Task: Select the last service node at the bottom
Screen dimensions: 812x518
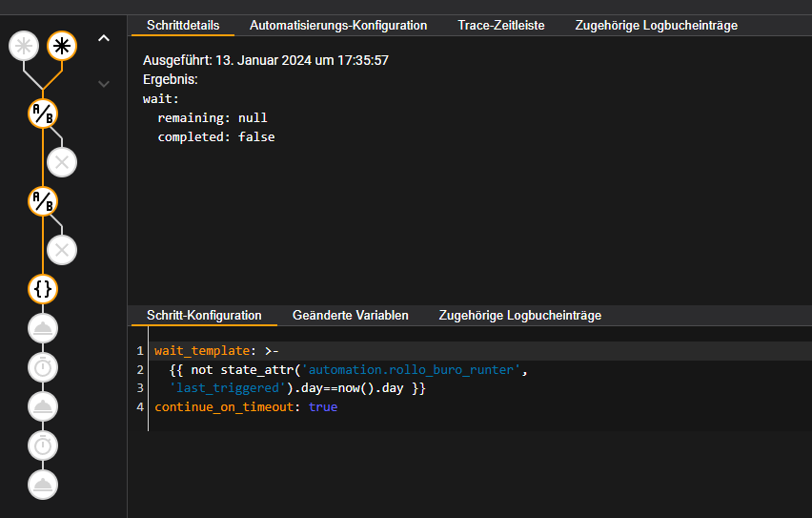Action: [43, 484]
